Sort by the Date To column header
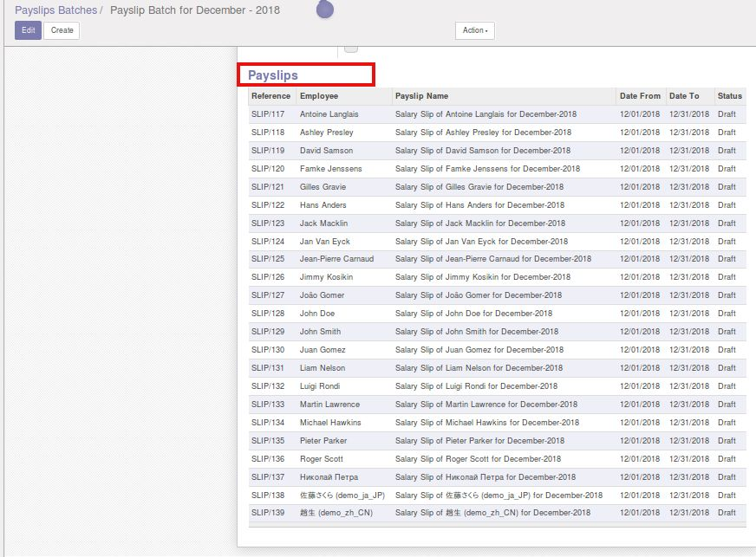 coord(684,96)
